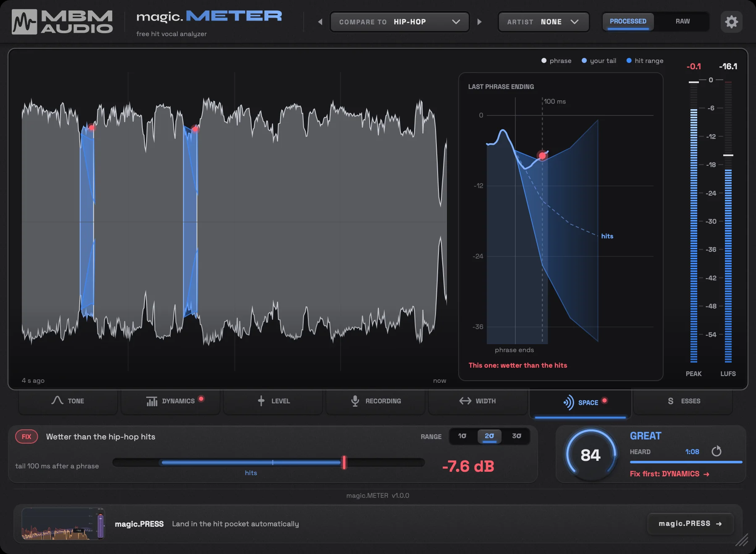Screen dimensions: 756x554
Task: Select the 1σ range option
Action: point(462,436)
